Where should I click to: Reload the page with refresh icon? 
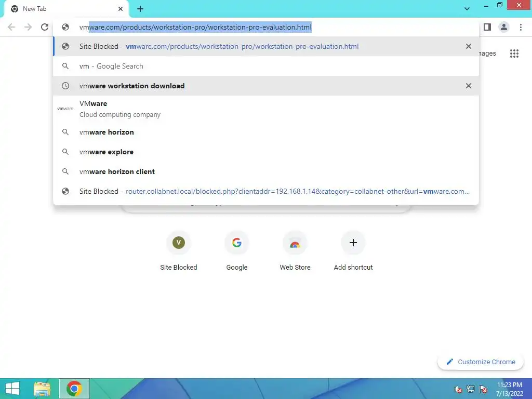pyautogui.click(x=45, y=27)
